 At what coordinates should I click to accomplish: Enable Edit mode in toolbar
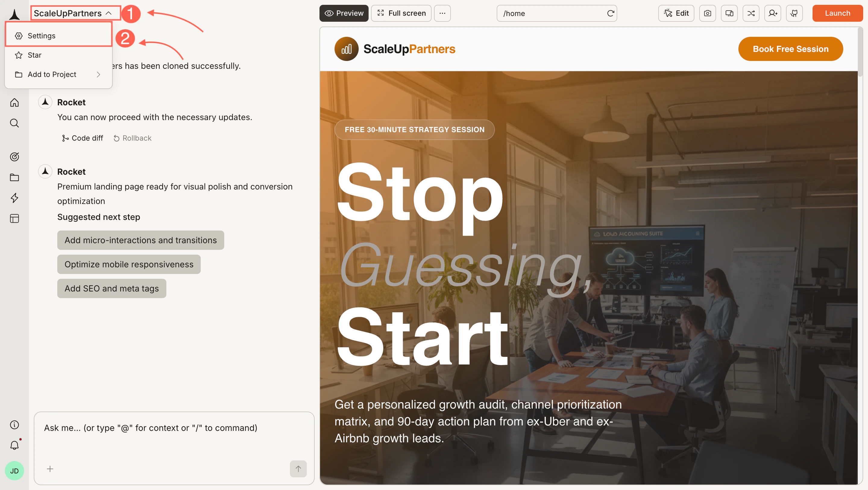click(x=676, y=13)
